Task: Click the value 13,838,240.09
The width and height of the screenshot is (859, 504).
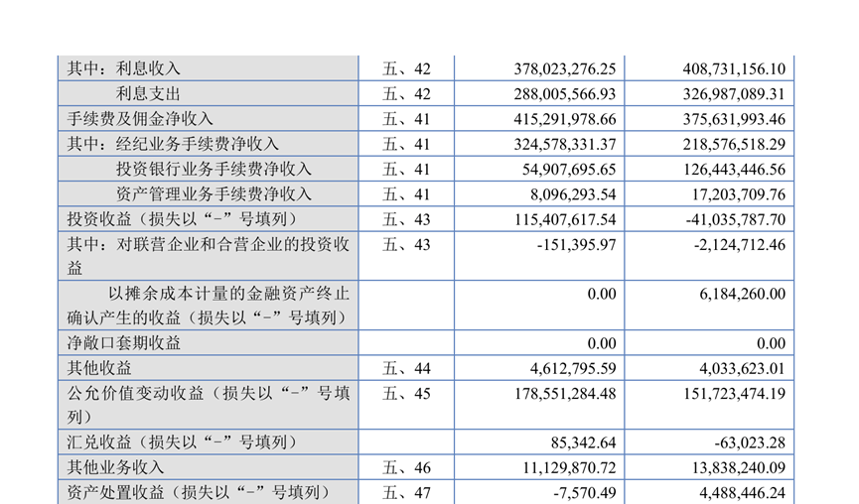Action: 738,468
